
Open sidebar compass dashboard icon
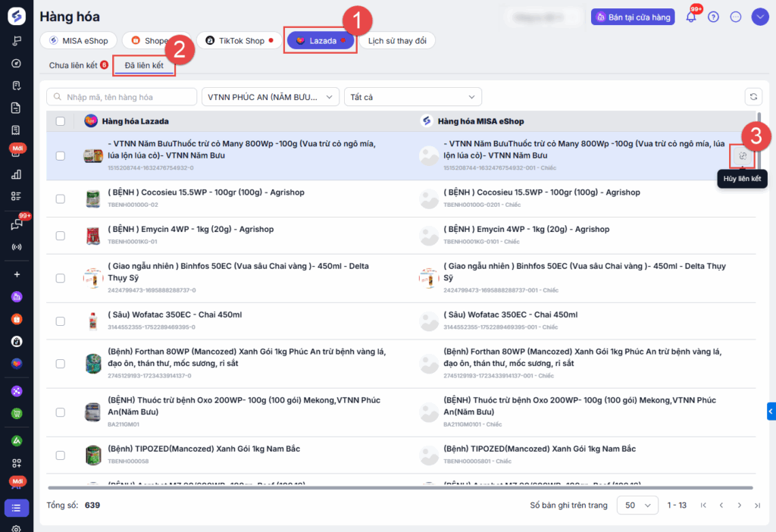17,64
